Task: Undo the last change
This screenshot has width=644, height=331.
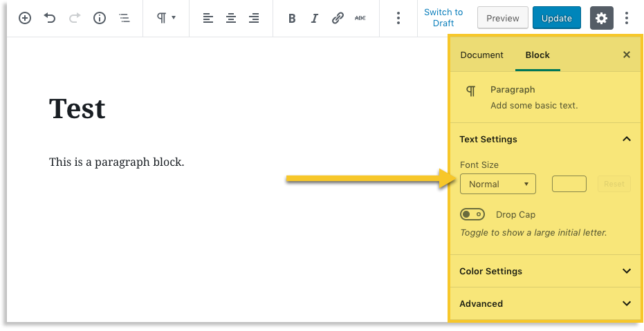Action: [50, 18]
